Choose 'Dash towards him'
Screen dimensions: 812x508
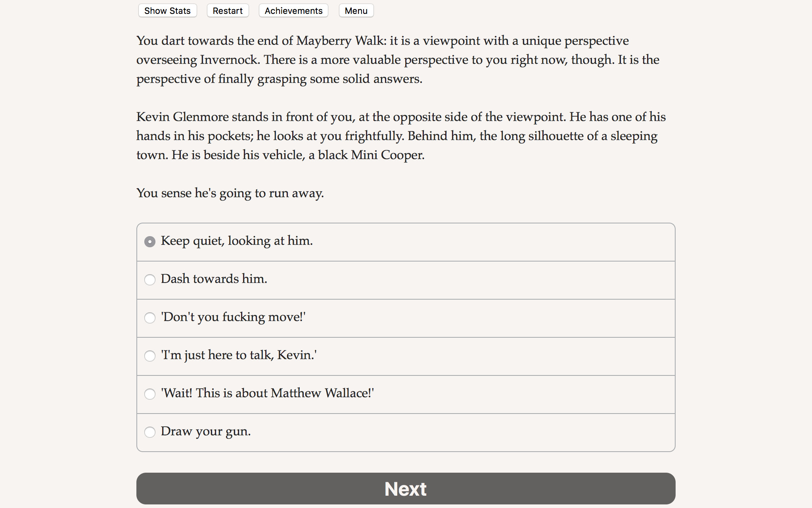[x=214, y=279]
